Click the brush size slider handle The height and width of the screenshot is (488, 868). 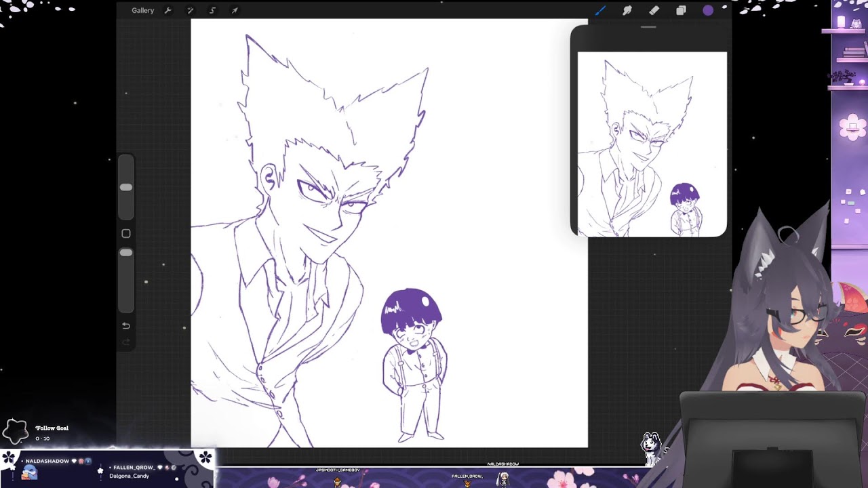[x=126, y=187]
